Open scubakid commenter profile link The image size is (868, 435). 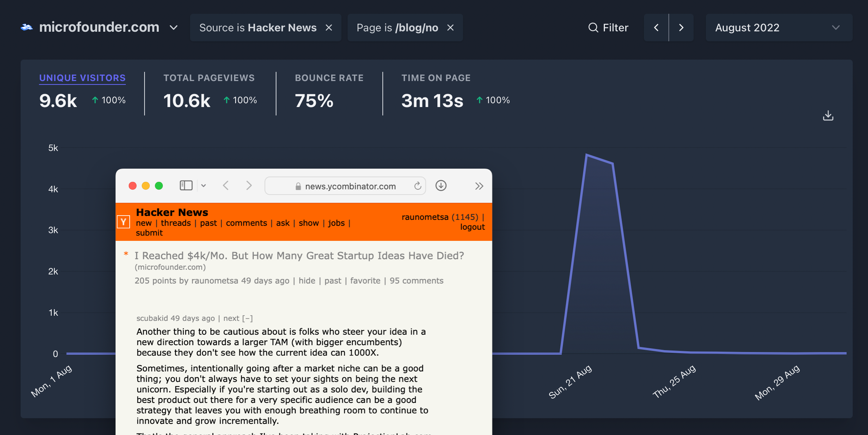click(152, 318)
